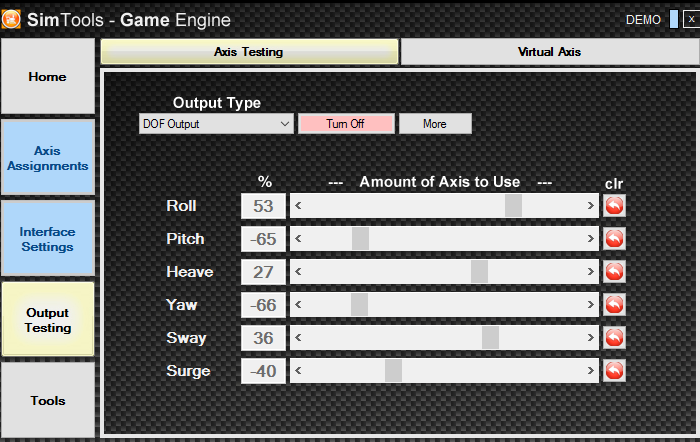The image size is (700, 442).
Task: Clear the Yaw axis with its red reset icon
Action: (614, 305)
